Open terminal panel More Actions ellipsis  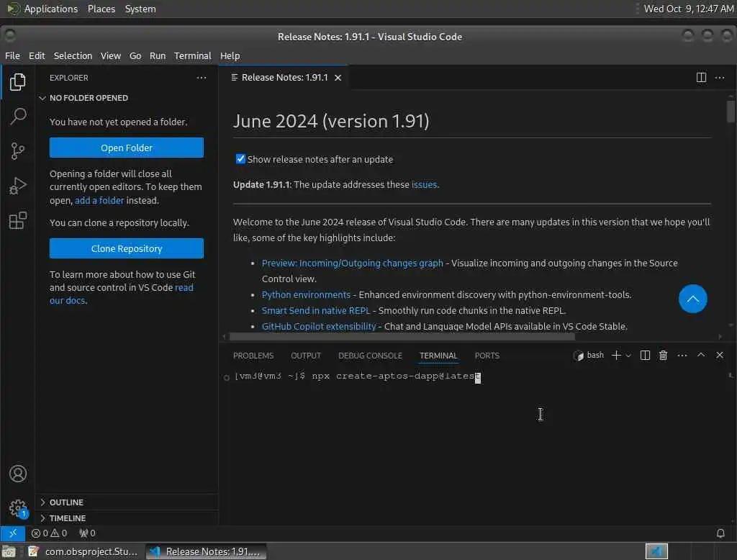tap(682, 356)
